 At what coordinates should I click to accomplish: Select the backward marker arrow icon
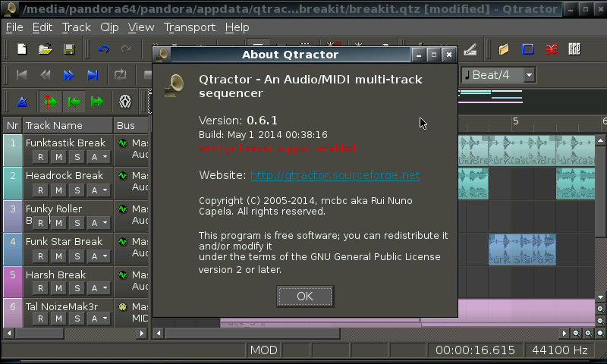point(74,102)
